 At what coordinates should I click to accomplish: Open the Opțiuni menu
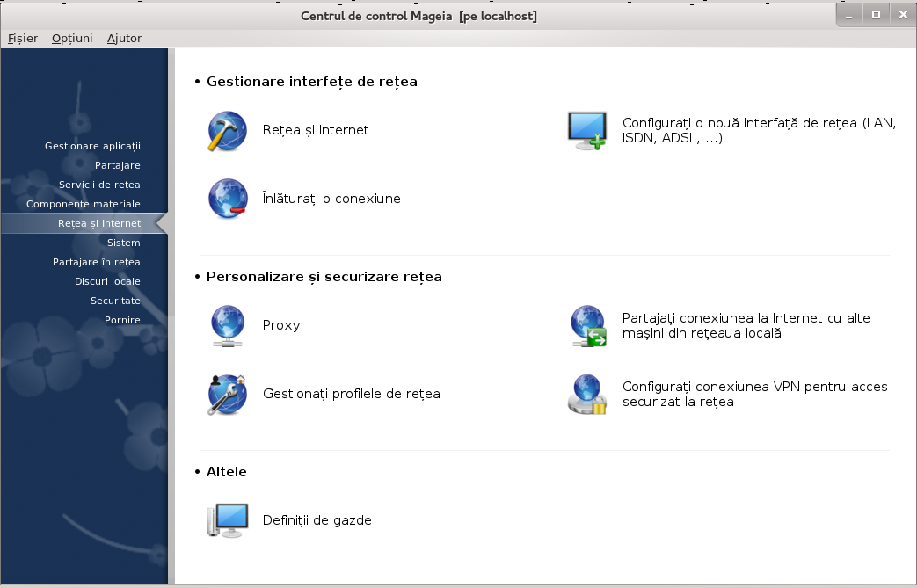72,39
